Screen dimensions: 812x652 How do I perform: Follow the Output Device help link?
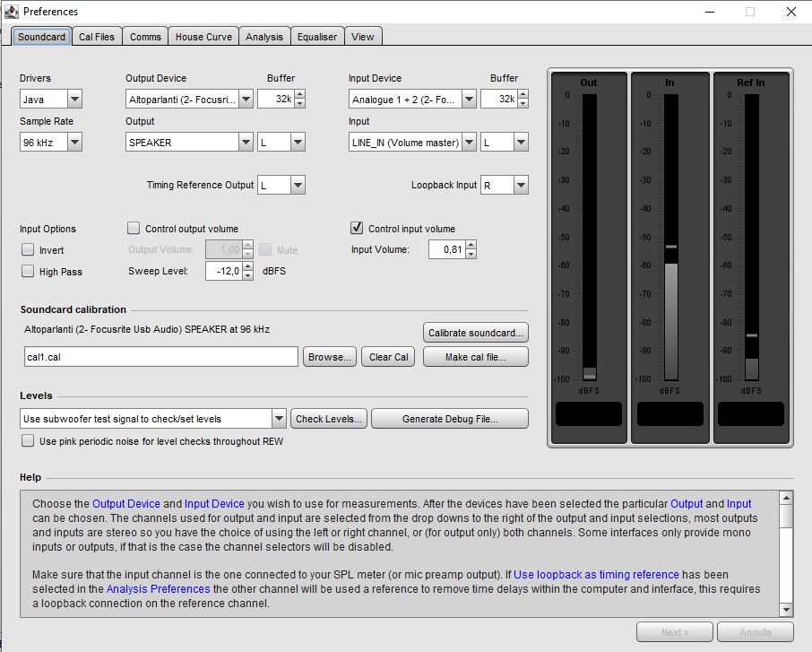coord(126,504)
